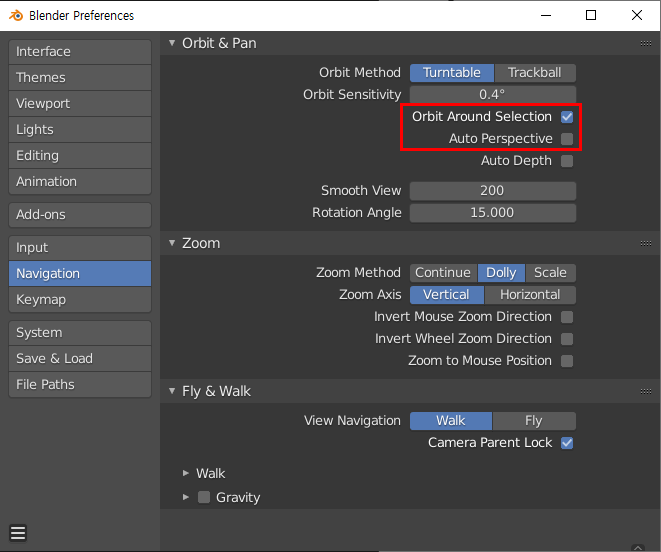Choose Walk view navigation

pos(451,421)
